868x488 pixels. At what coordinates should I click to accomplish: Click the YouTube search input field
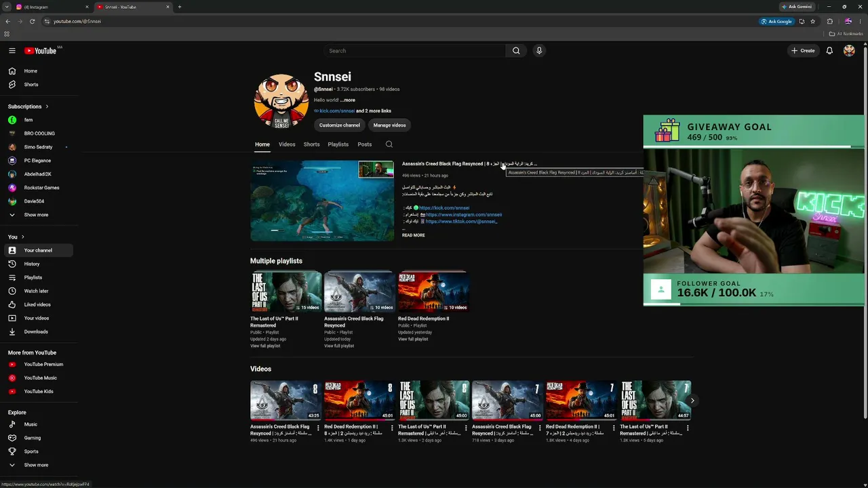pos(415,51)
